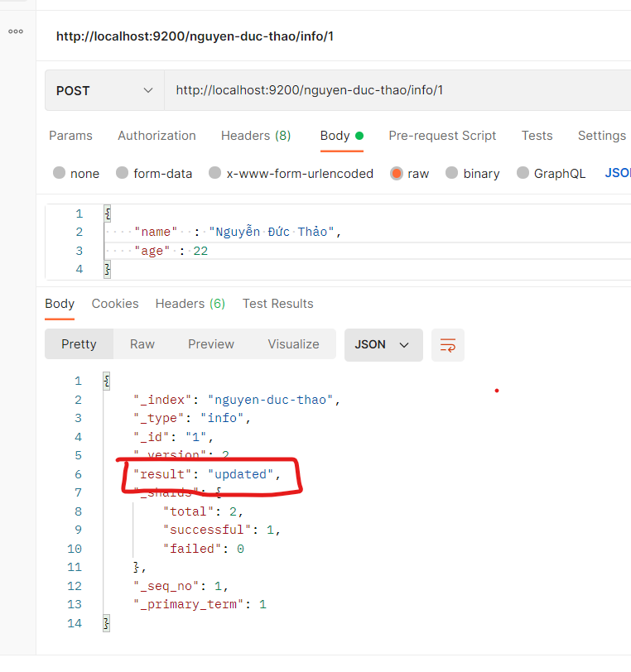The height and width of the screenshot is (672, 631).
Task: Click the three-dots more options icon
Action: [x=16, y=31]
